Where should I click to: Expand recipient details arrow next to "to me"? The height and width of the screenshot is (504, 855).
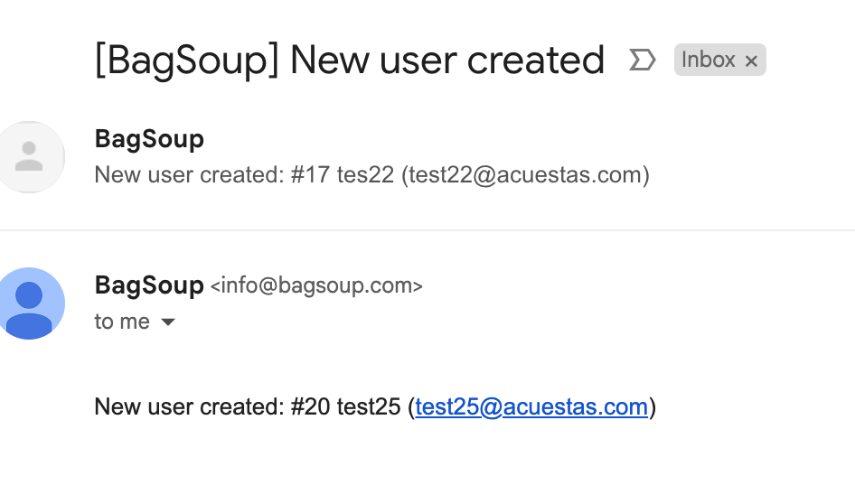[167, 322]
